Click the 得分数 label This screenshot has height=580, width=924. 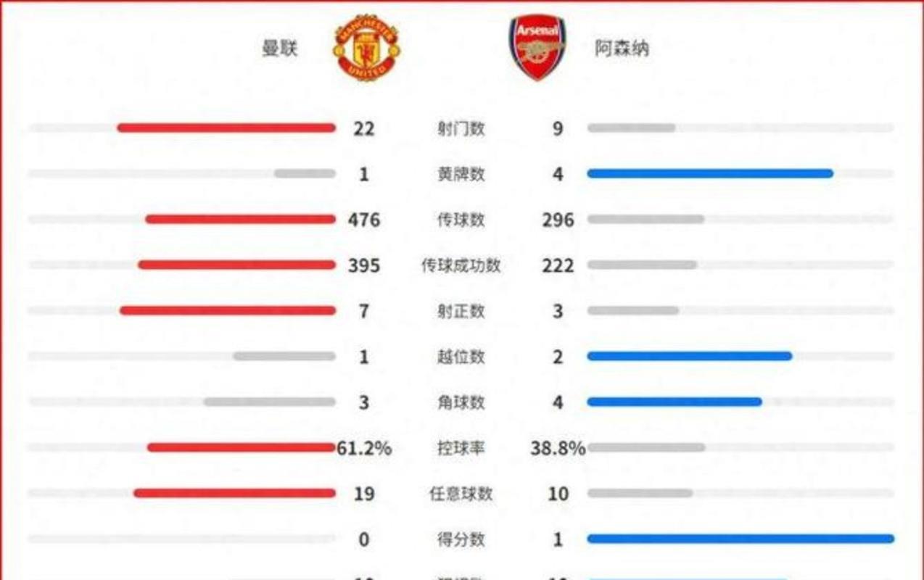(461, 539)
